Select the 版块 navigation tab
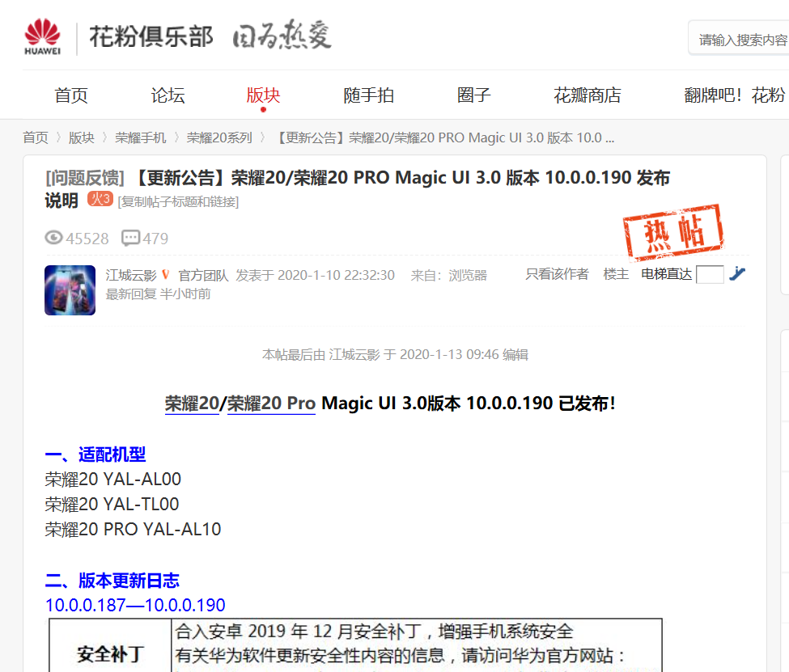Image resolution: width=789 pixels, height=672 pixels. click(263, 95)
